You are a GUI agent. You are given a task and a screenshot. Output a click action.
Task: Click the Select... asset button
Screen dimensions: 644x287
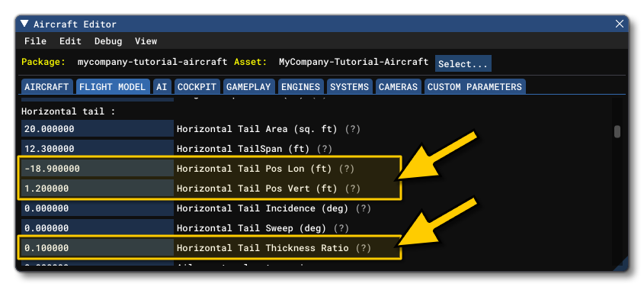(463, 63)
